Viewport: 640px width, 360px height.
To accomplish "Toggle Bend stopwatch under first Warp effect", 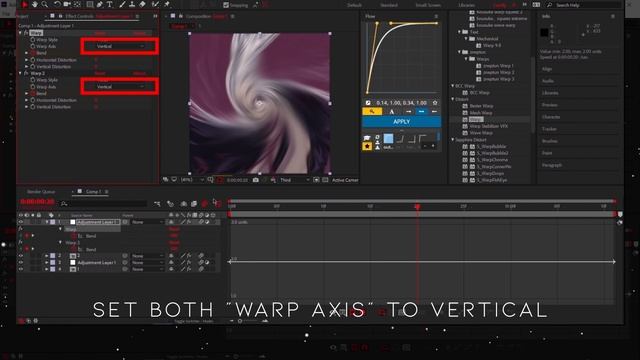I will [33, 53].
